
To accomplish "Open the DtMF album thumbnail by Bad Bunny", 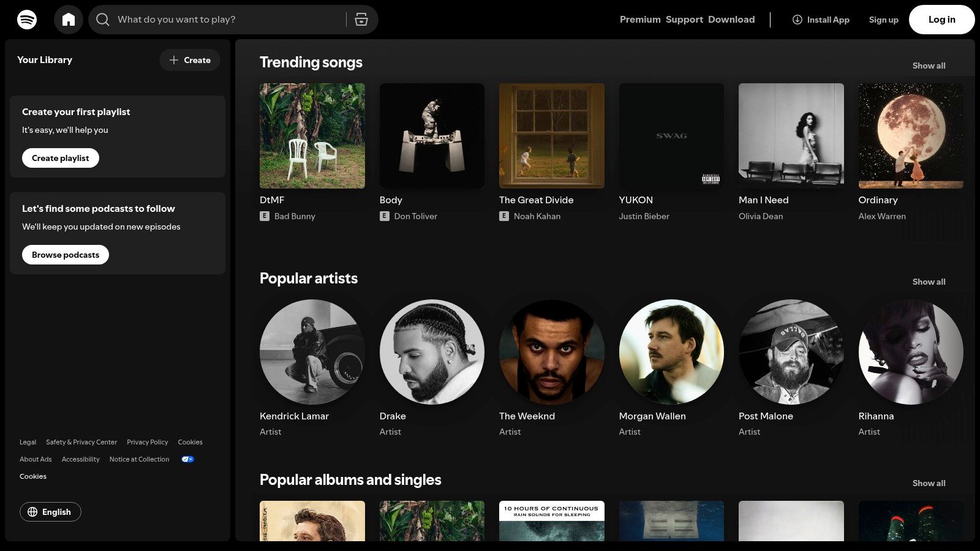I will point(312,135).
